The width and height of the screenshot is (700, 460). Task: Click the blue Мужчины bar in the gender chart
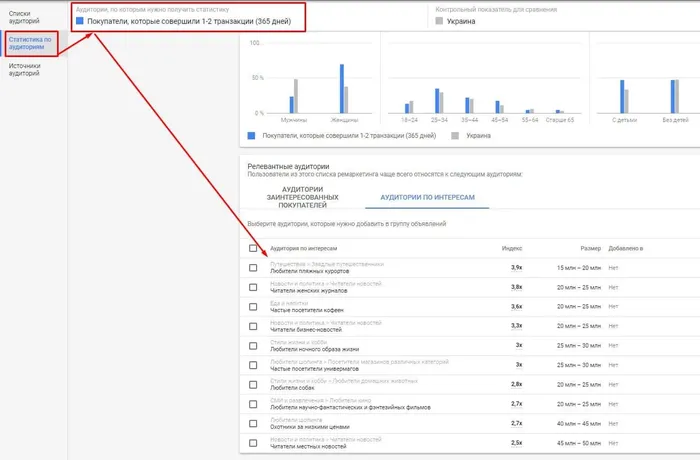click(292, 105)
